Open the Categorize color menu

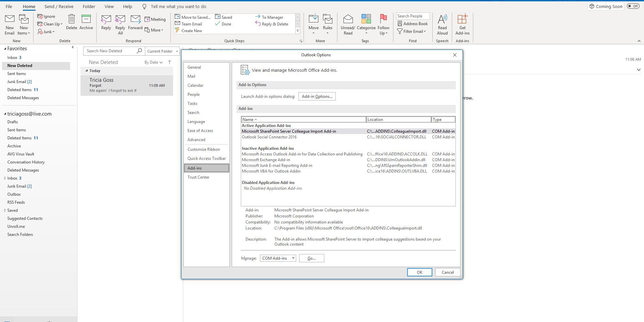(366, 24)
